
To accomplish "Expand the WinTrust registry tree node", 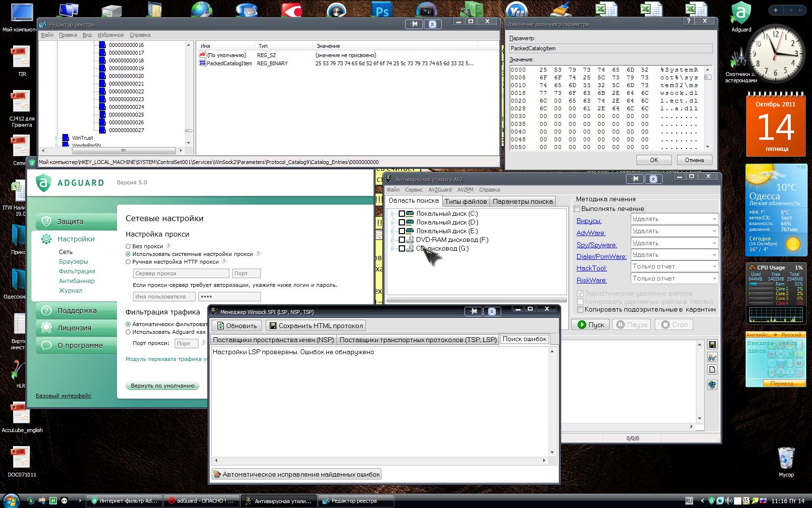I will [57, 138].
